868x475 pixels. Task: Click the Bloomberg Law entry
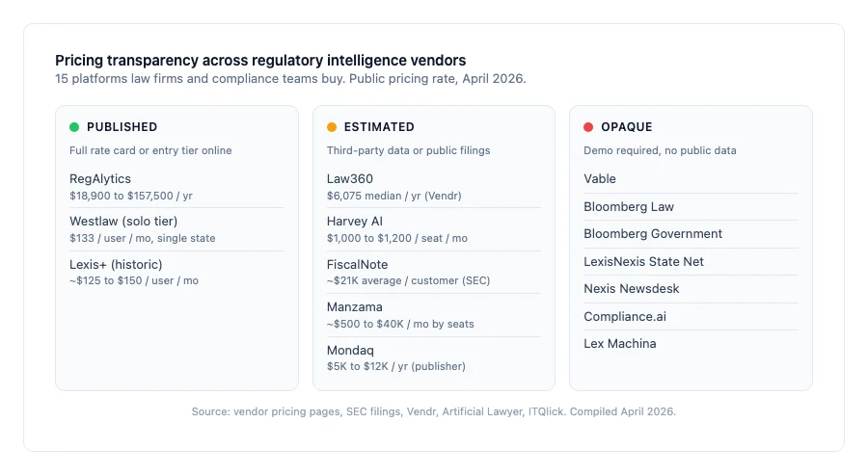[x=629, y=207]
